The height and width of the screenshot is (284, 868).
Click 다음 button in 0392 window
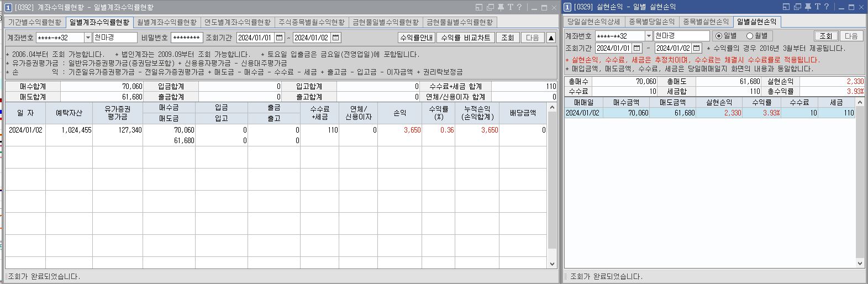coord(533,38)
